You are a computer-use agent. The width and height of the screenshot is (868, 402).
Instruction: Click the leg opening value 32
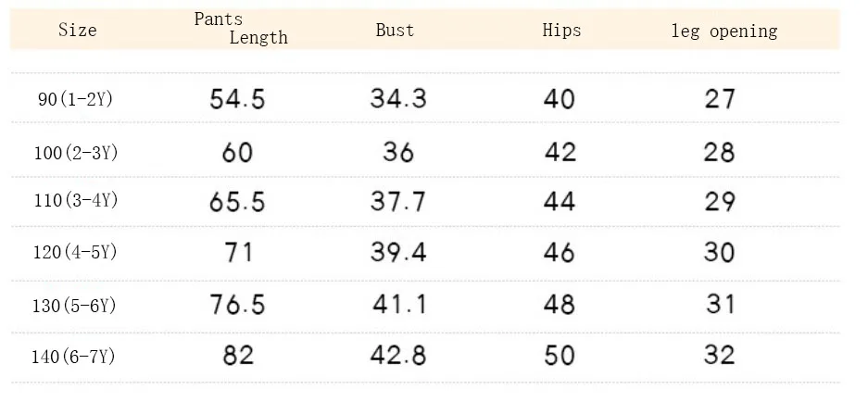tap(720, 355)
